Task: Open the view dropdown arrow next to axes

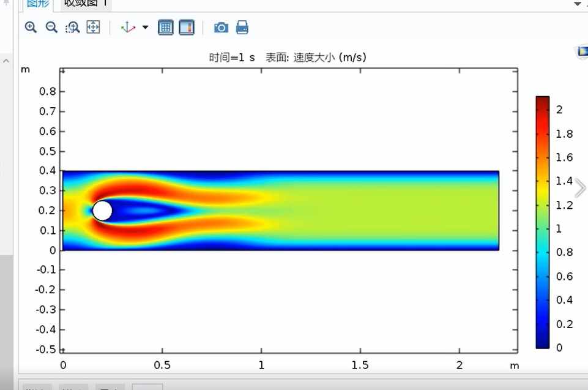Action: click(145, 28)
